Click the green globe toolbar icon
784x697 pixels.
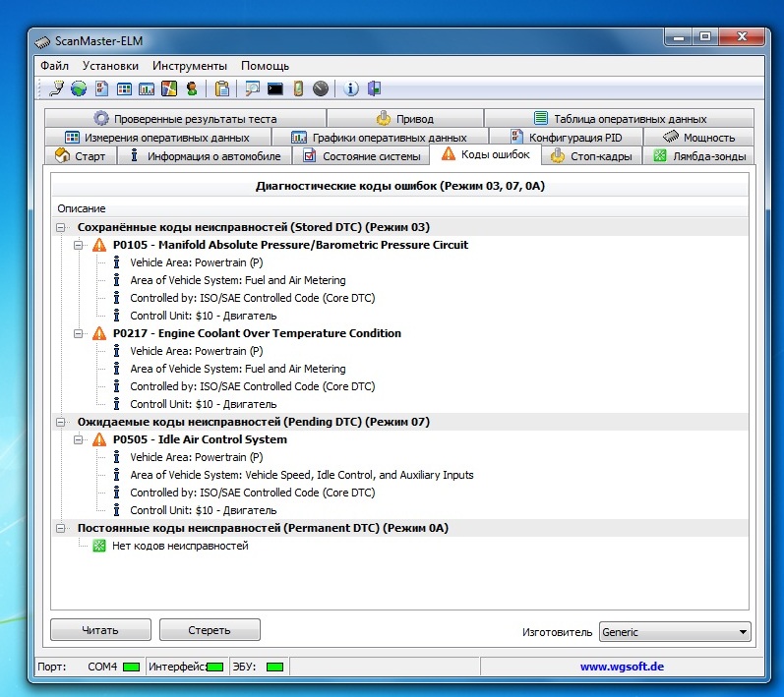pyautogui.click(x=78, y=88)
